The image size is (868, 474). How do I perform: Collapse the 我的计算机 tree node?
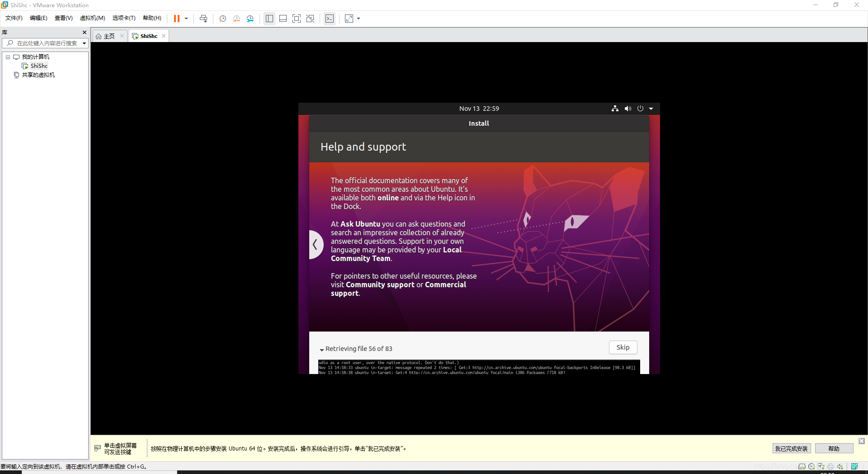coord(8,57)
